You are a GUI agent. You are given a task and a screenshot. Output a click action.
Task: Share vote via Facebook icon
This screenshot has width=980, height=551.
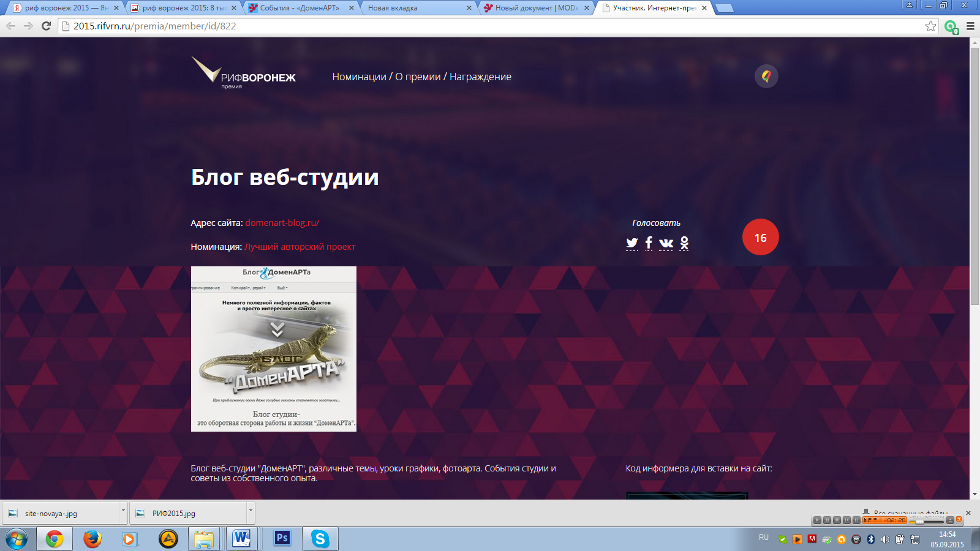tap(649, 243)
